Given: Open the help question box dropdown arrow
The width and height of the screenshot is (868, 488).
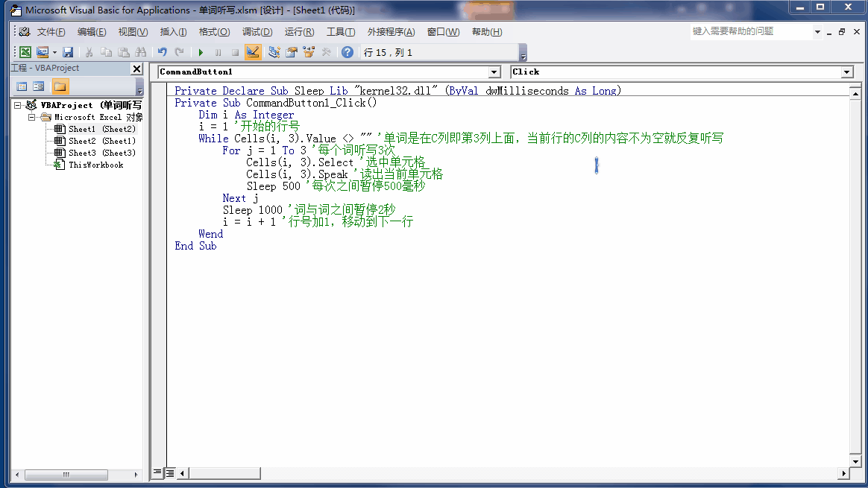Looking at the screenshot, I should tap(817, 32).
